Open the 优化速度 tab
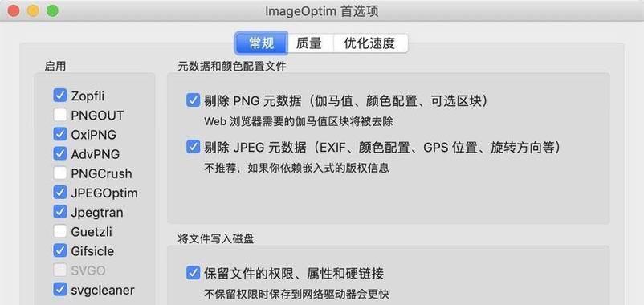Viewport: 644px width, 305px height. click(369, 43)
